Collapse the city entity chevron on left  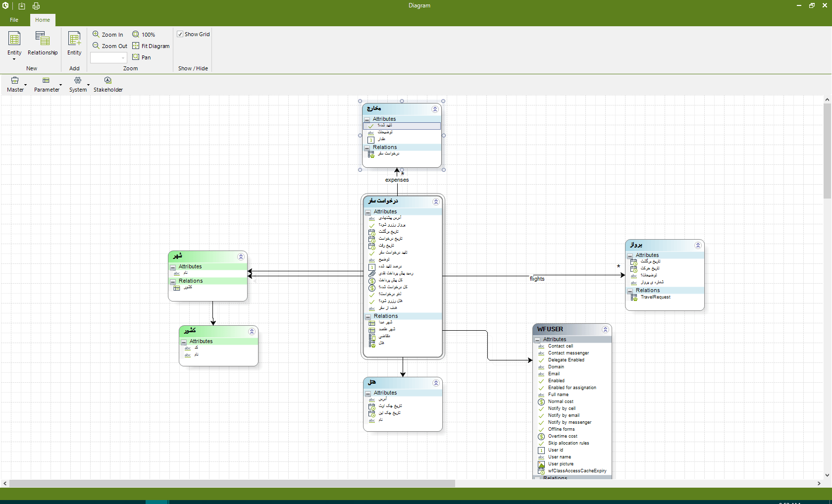pyautogui.click(x=241, y=257)
